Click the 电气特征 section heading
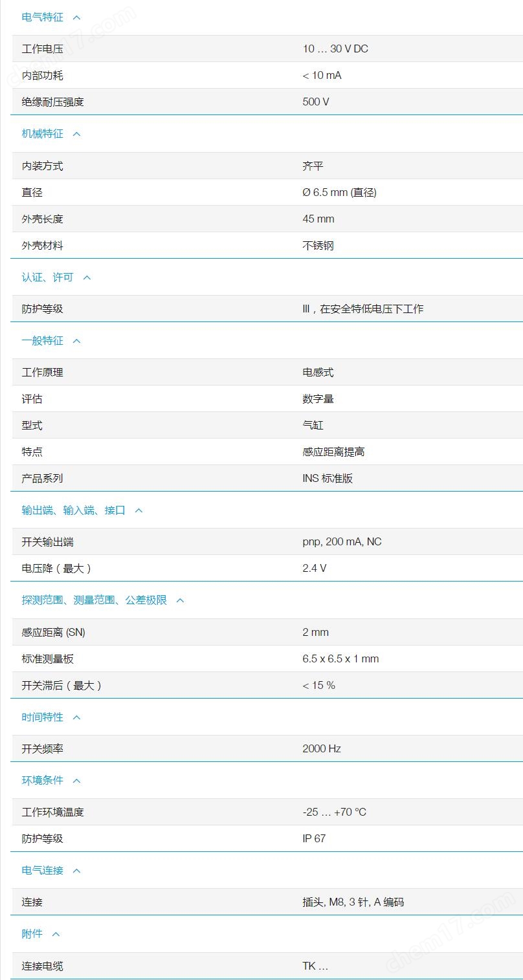The height and width of the screenshot is (980, 523). tap(43, 17)
